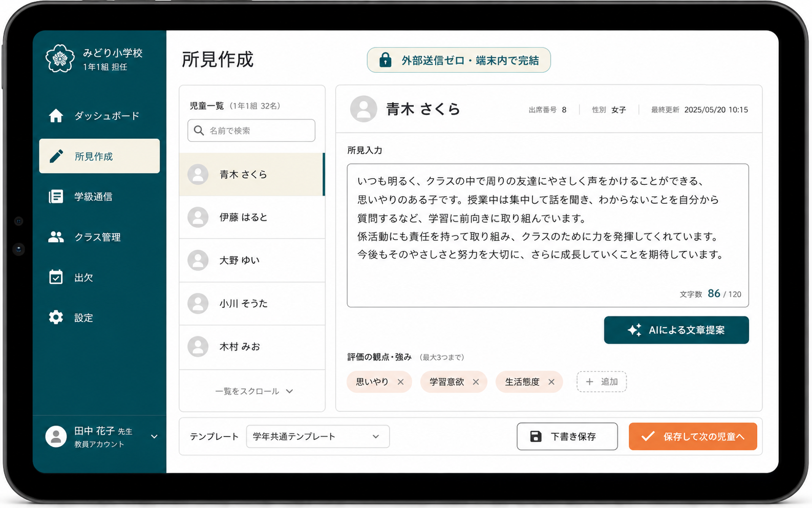Click 田中 花子 account avatar
This screenshot has width=812, height=508.
[x=56, y=437]
